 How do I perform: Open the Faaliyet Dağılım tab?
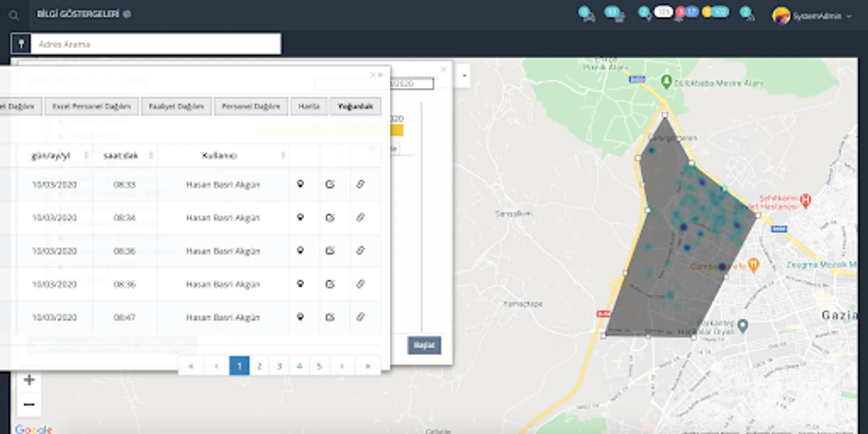click(x=176, y=106)
